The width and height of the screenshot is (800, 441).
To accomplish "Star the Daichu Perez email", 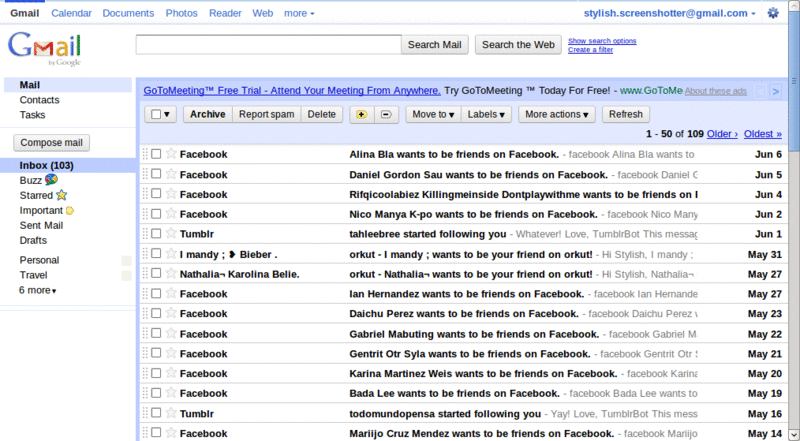I will click(x=171, y=313).
